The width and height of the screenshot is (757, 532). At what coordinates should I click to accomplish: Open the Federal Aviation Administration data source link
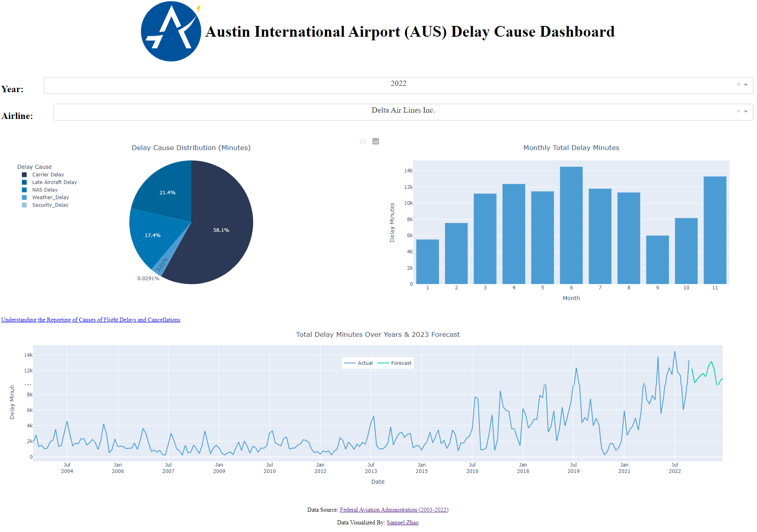[x=394, y=510]
